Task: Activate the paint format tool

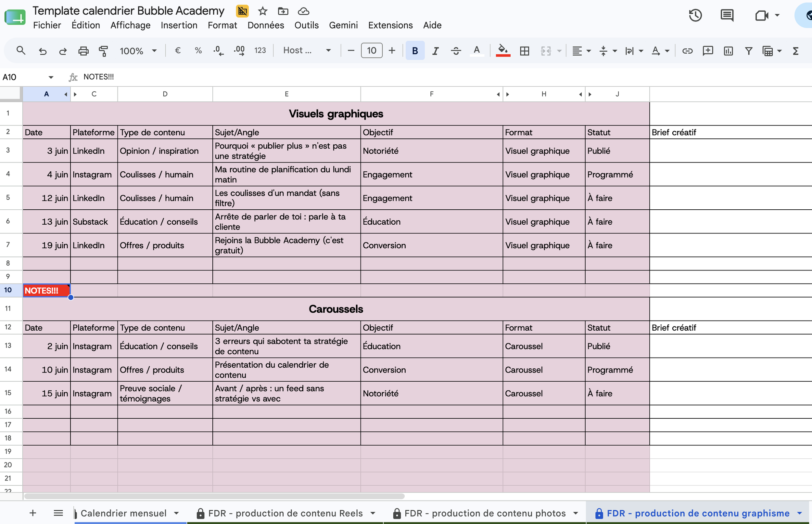Action: [x=103, y=51]
